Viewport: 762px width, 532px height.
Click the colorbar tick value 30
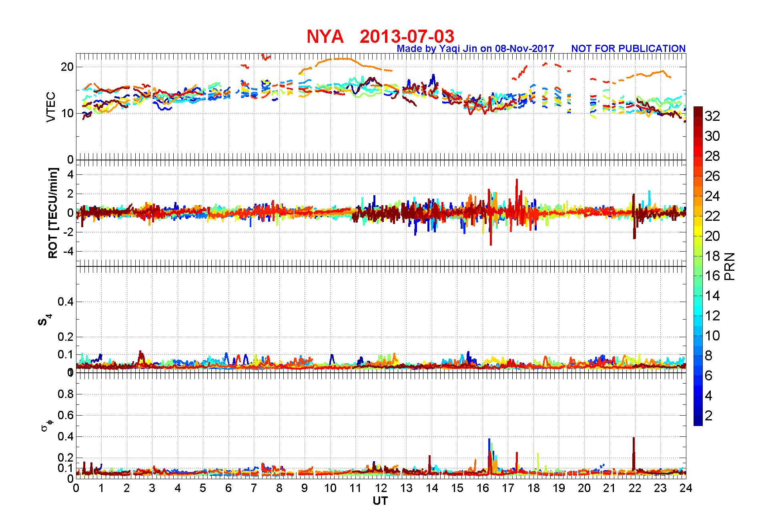coord(712,136)
